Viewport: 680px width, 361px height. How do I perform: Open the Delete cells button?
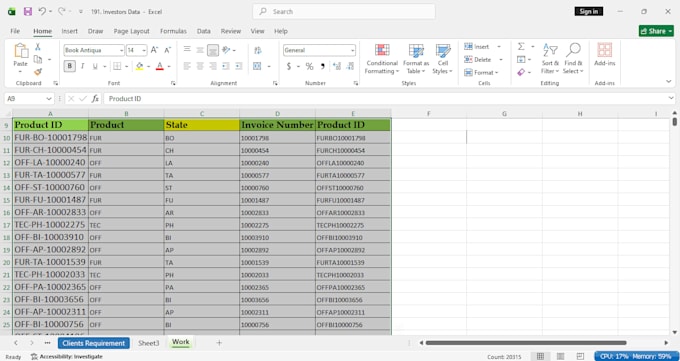(478, 59)
